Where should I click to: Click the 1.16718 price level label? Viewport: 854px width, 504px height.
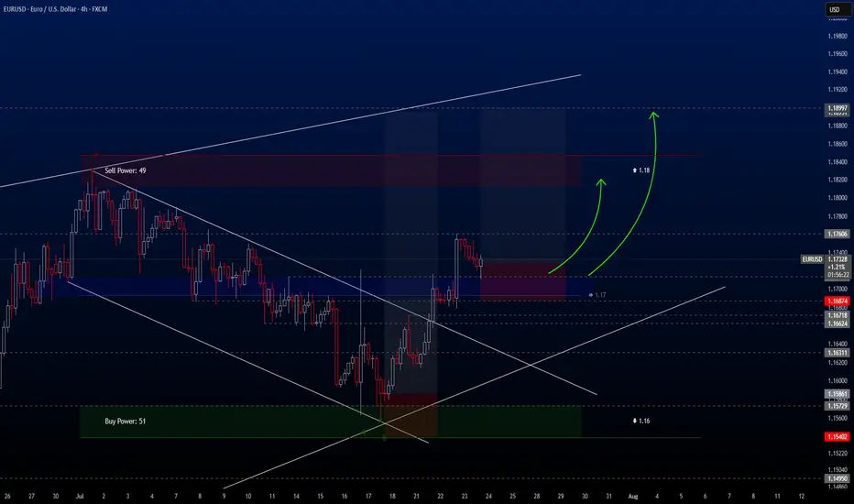(x=838, y=315)
